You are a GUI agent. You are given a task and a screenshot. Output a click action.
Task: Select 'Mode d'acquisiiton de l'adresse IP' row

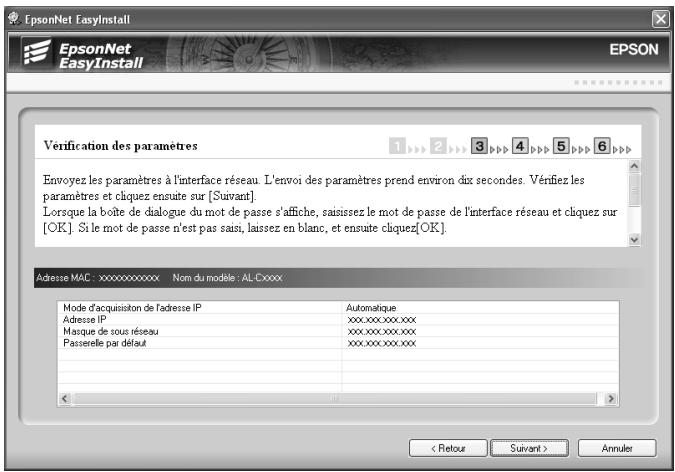coord(338,307)
